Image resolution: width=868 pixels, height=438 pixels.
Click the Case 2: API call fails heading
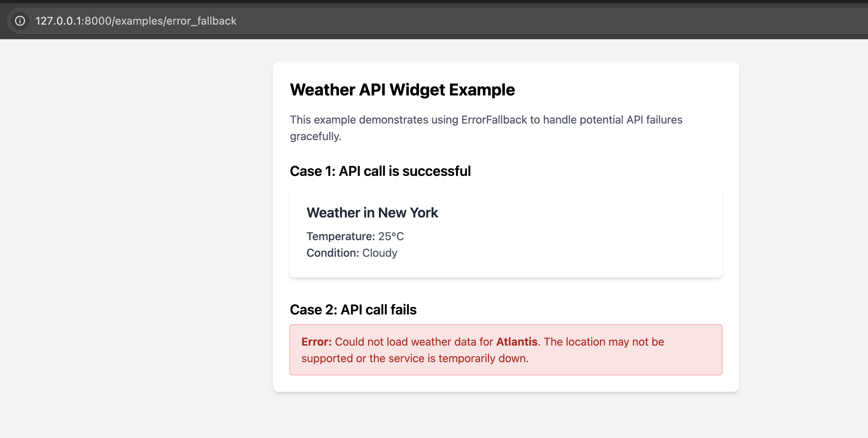353,310
